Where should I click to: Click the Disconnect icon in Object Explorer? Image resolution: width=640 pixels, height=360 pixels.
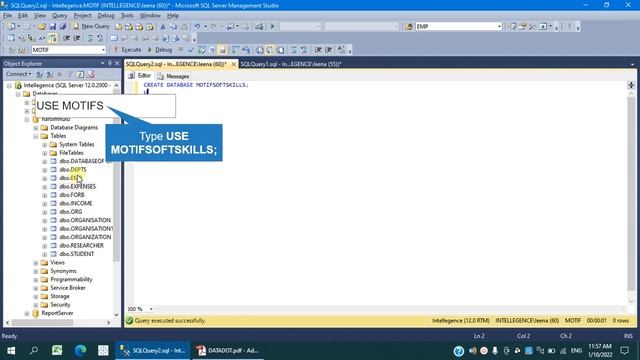50,74
